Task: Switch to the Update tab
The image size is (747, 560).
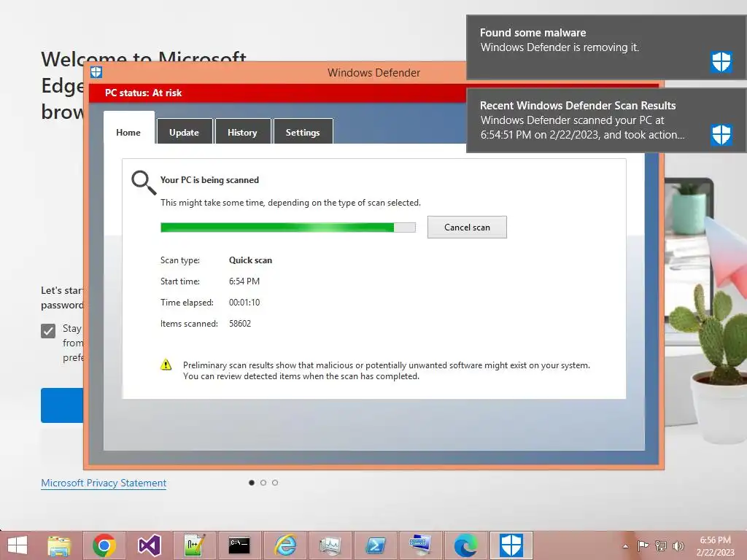Action: [x=184, y=133]
